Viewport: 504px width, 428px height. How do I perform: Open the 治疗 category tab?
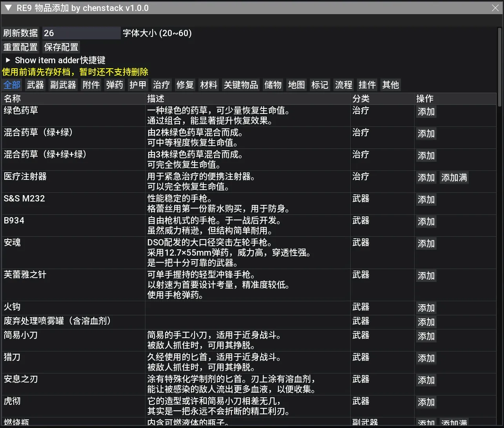[161, 85]
